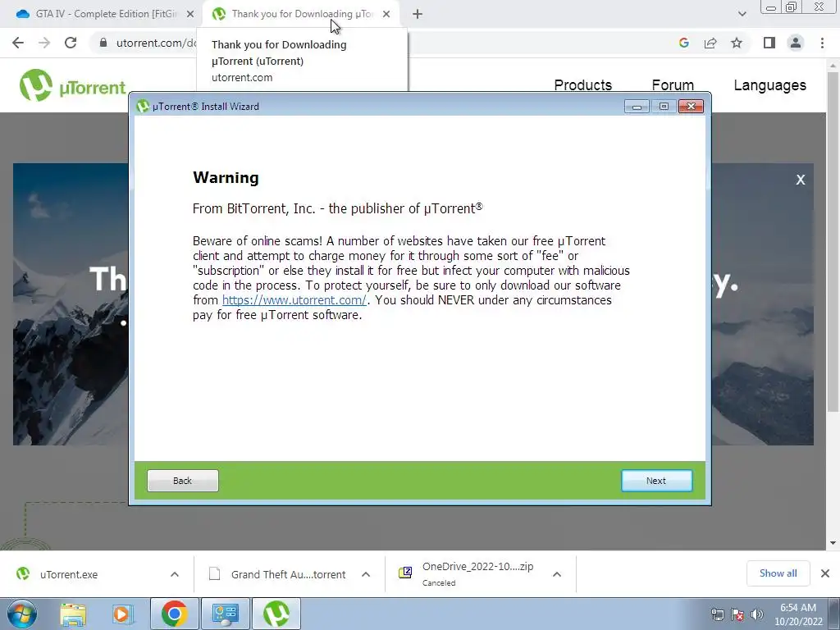Go back to the previous page
Screen dimensions: 840x630
[18, 43]
